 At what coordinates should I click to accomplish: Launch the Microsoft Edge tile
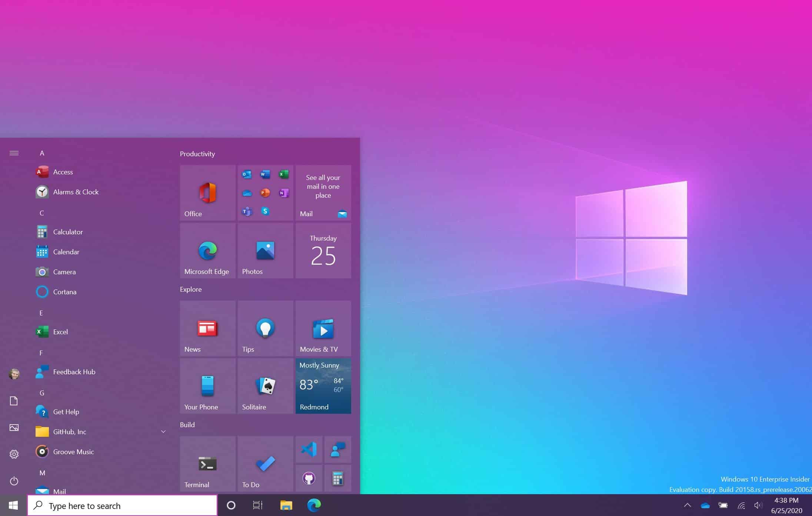[x=208, y=251]
